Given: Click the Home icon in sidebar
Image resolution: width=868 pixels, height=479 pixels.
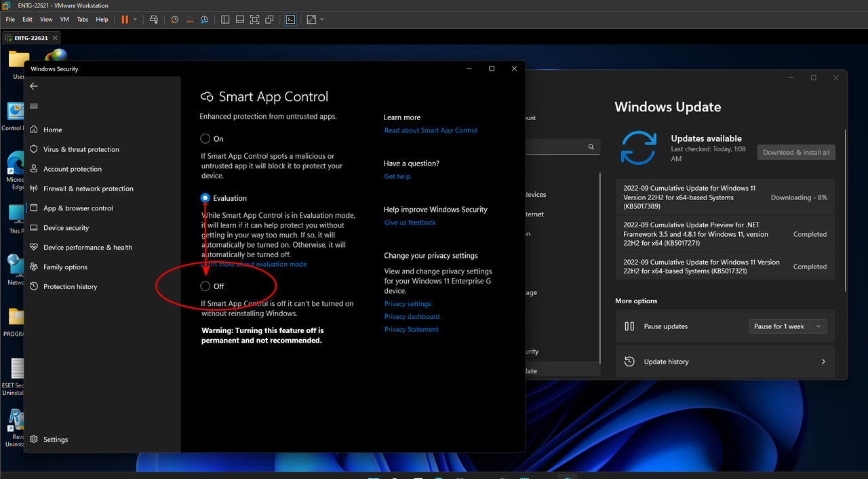Looking at the screenshot, I should (34, 130).
